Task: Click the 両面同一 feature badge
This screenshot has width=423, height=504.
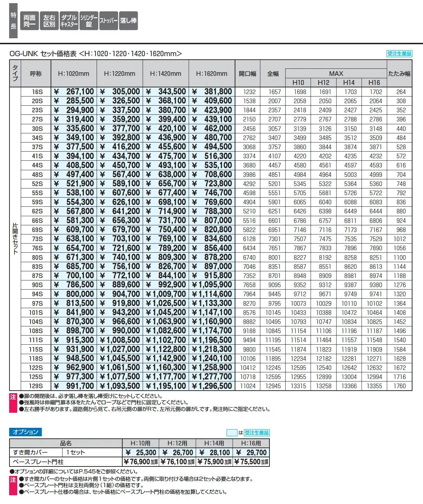Action: pyautogui.click(x=30, y=21)
